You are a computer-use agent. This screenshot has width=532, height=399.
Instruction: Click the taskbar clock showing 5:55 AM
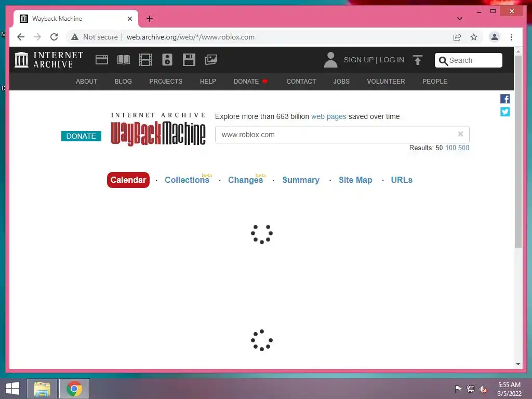pyautogui.click(x=509, y=389)
